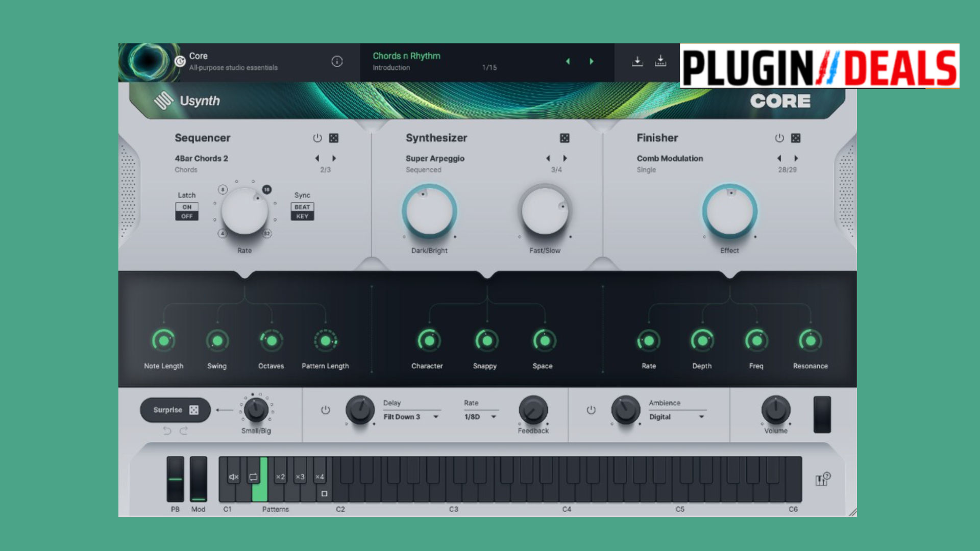Randomize the Synthesizer with dice icon
This screenshot has width=980, height=551.
click(x=565, y=138)
